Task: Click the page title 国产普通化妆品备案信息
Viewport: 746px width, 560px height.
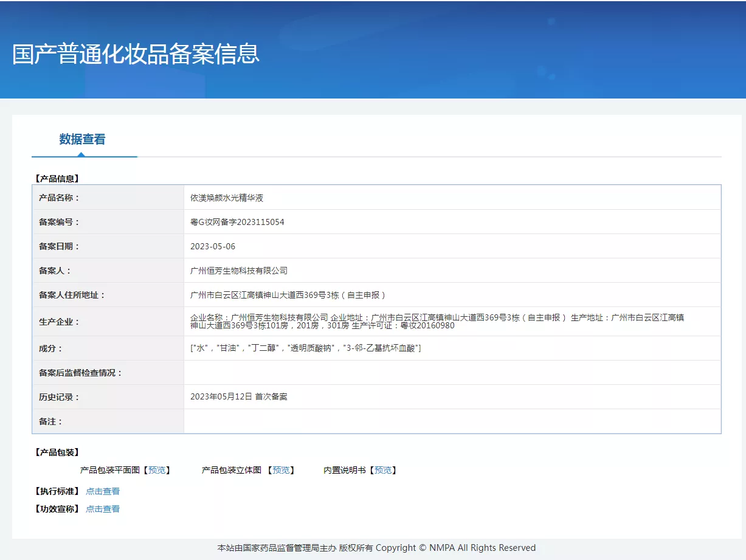Action: [x=136, y=54]
